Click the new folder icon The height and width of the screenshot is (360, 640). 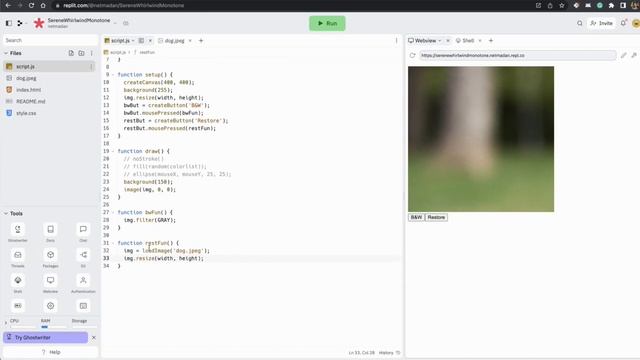[x=81, y=53]
